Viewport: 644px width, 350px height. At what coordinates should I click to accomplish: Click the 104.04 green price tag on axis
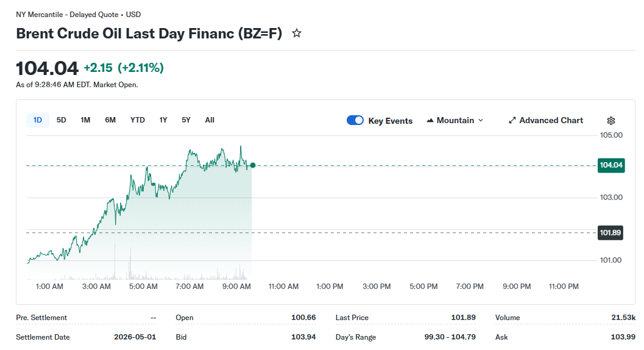[x=611, y=165]
